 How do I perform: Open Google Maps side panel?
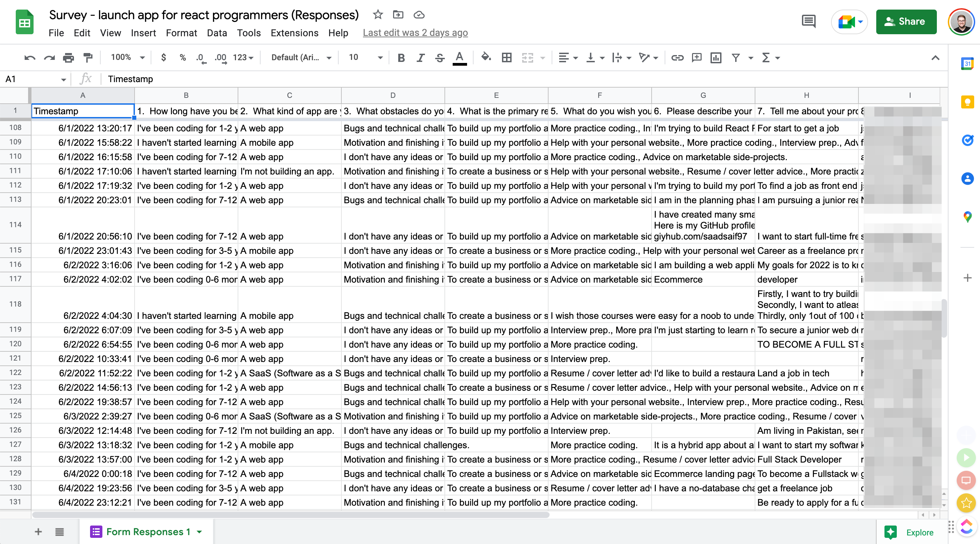pyautogui.click(x=967, y=217)
